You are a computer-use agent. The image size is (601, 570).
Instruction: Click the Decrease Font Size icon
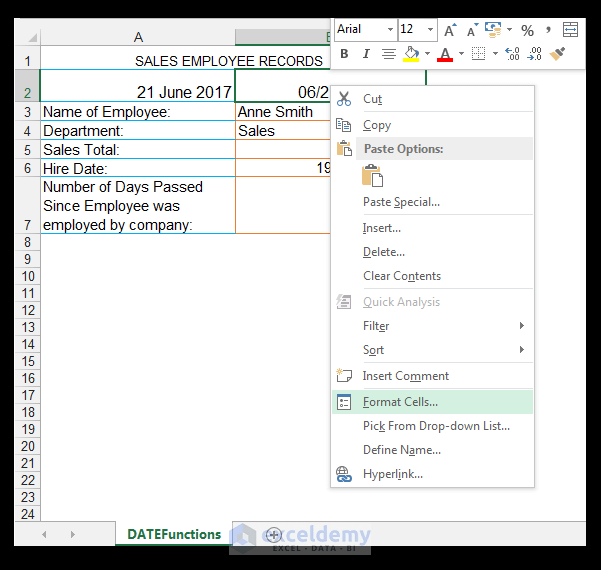click(472, 30)
